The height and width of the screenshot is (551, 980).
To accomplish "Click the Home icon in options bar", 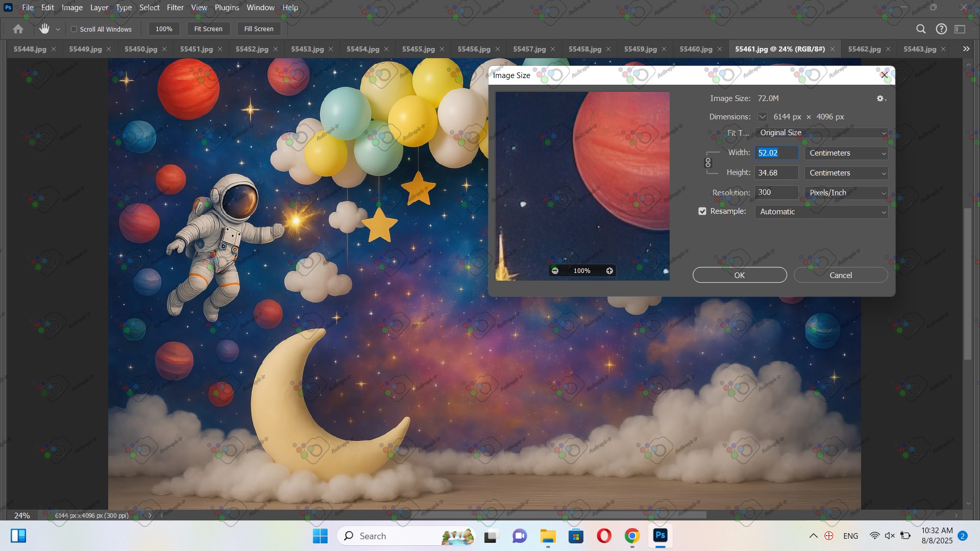I will (18, 29).
